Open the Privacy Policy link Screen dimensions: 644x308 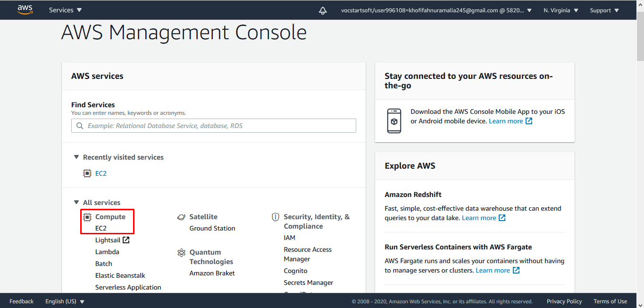coord(564,301)
